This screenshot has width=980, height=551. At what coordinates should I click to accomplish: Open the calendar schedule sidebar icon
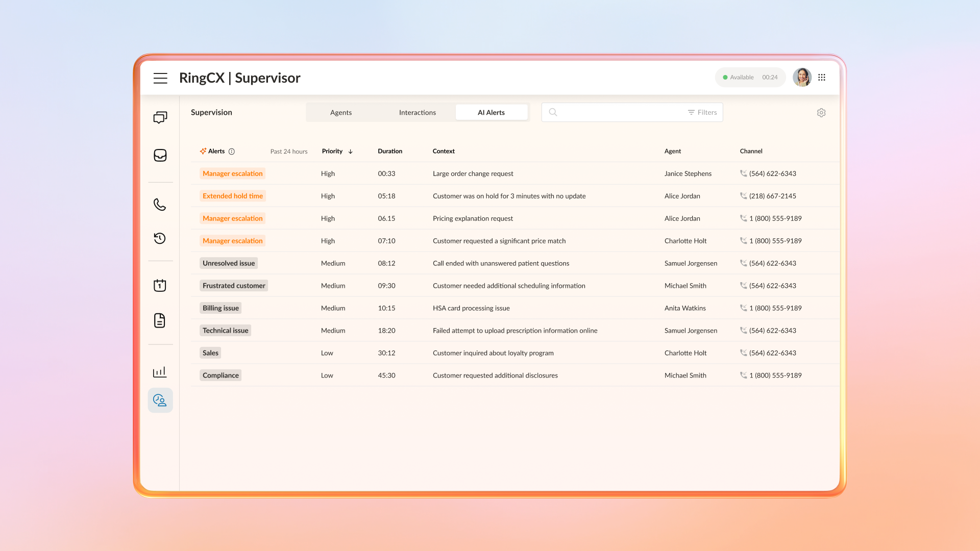coord(160,285)
